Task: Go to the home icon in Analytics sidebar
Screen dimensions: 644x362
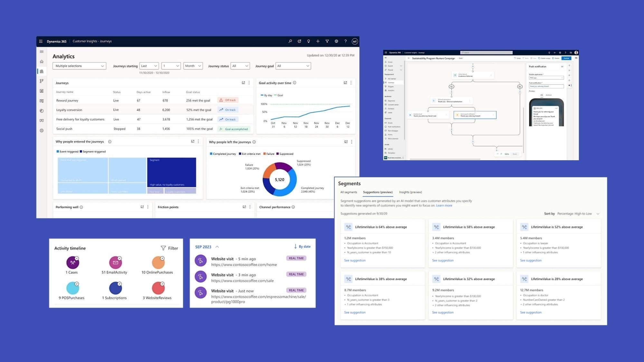Action: 42,61
